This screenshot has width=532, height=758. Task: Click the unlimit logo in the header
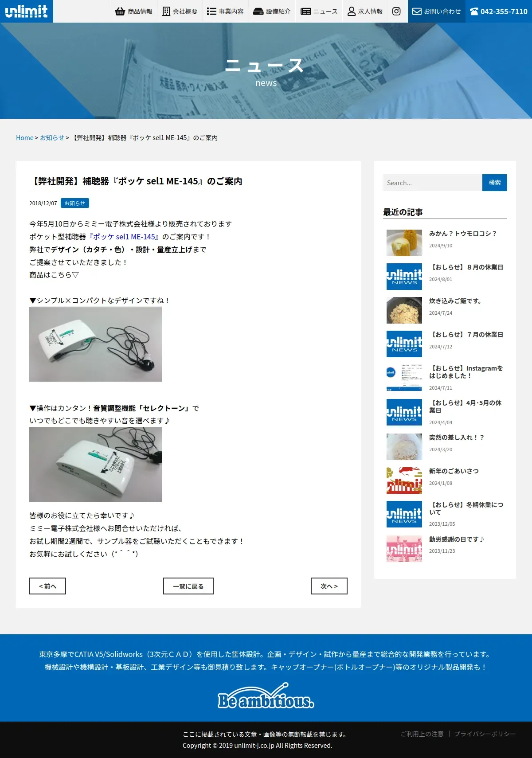pos(26,11)
